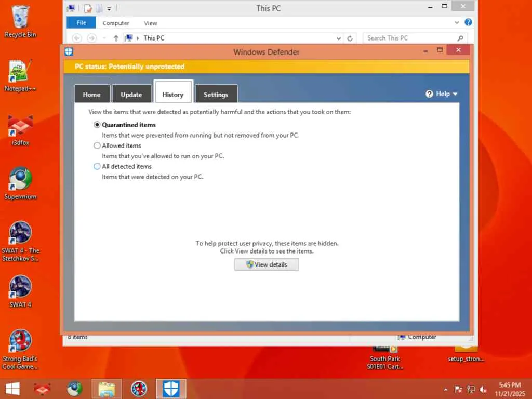The image size is (532, 399).
Task: Minimize the Windows Defender window
Action: 426,50
